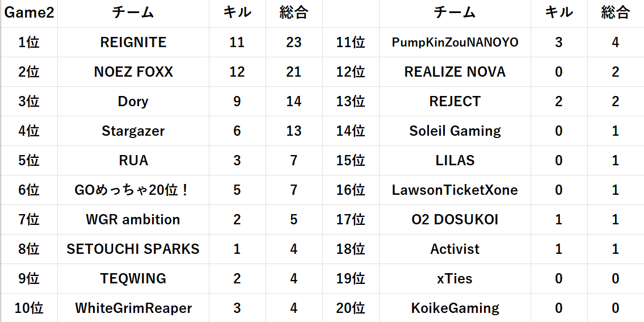Click the WGR ambition cell
Screen dimensions: 644x322
[x=133, y=220]
